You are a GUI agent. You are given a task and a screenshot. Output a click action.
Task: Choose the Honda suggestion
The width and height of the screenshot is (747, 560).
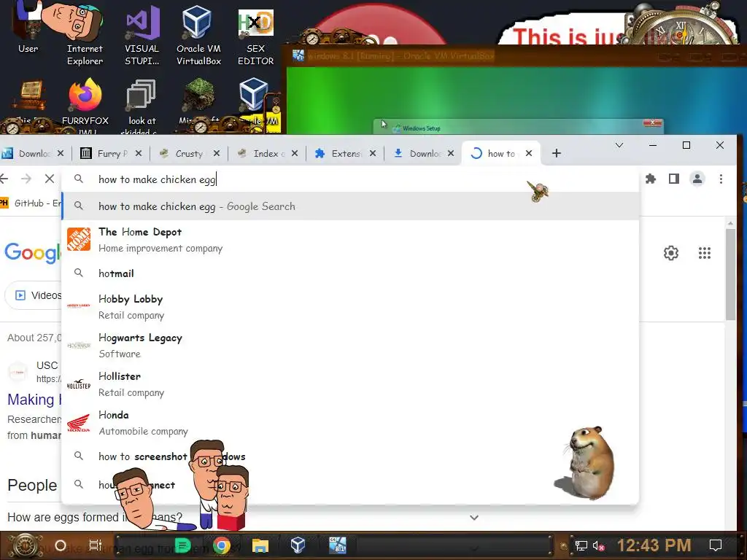[350, 422]
